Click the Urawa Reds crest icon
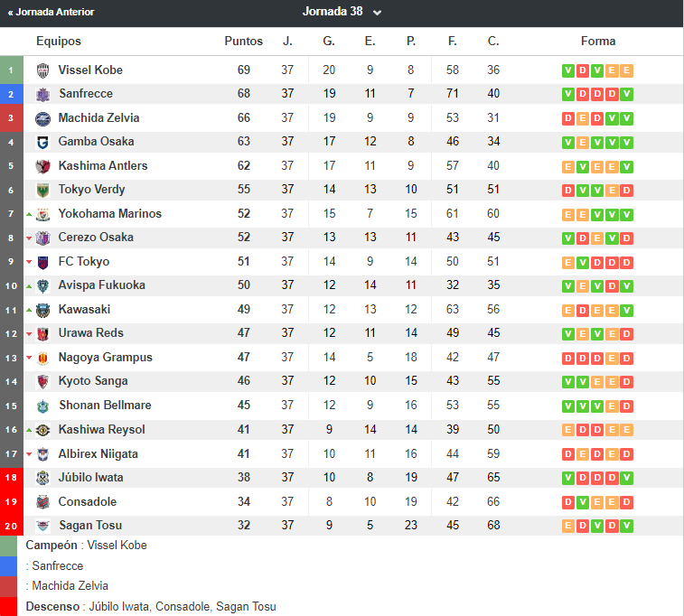Image resolution: width=684 pixels, height=616 pixels. [x=42, y=333]
